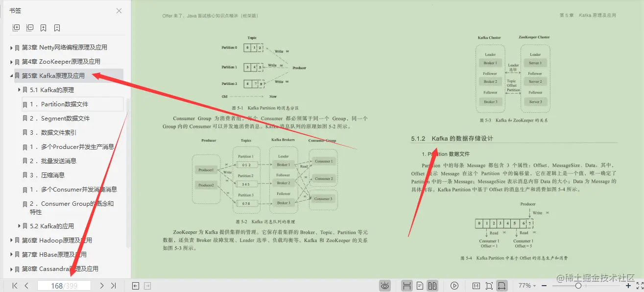Click the go back to previous view icon
This screenshot has height=292, width=644.
(x=136, y=286)
